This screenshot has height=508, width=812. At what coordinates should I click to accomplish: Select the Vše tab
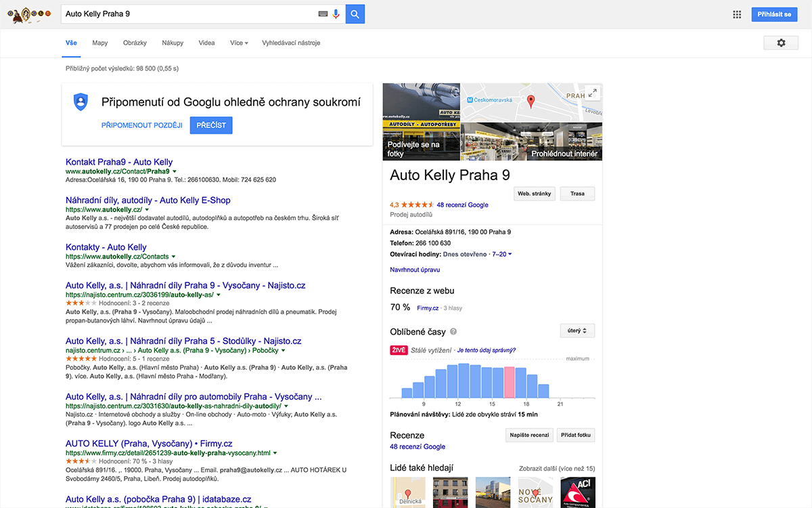pos(71,43)
